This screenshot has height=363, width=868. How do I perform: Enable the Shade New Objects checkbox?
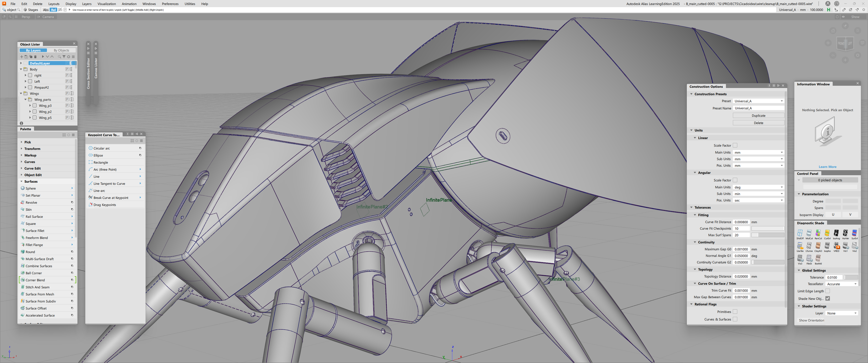click(828, 298)
